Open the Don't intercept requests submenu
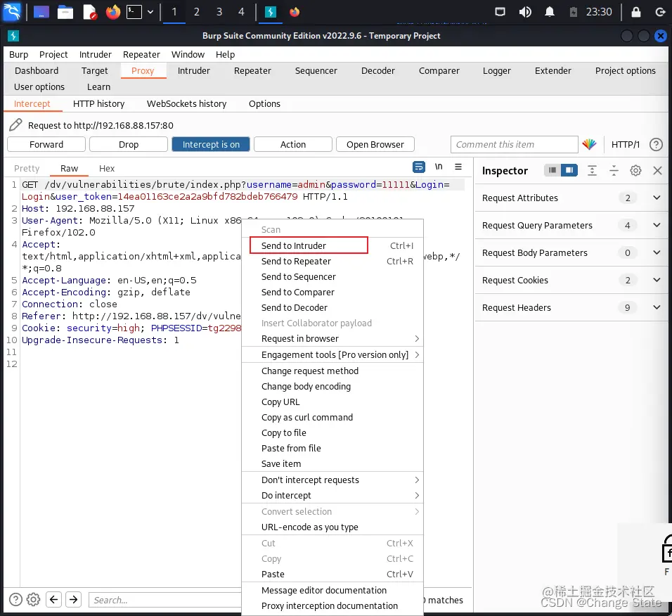Screen dimensions: 672x616 [332, 480]
